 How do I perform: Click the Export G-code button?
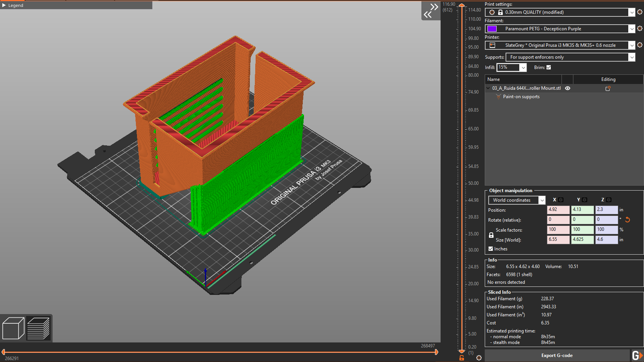coord(557,355)
